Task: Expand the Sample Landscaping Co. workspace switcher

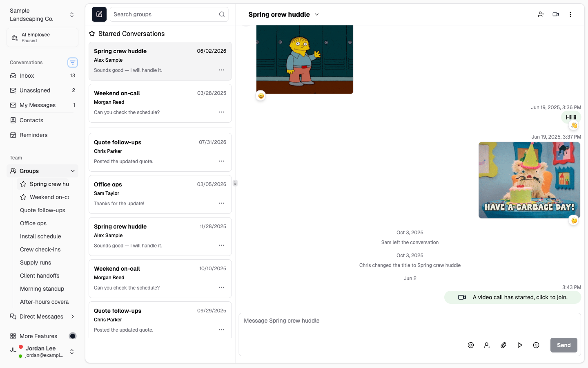Action: point(72,15)
